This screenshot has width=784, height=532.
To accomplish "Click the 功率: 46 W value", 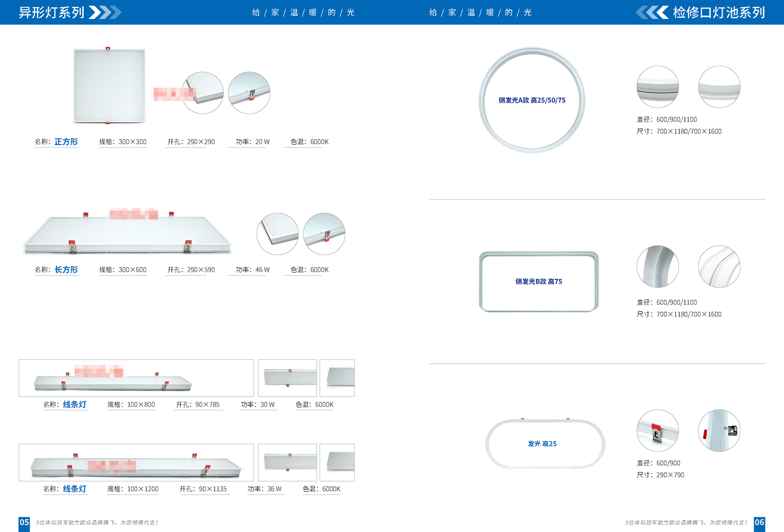I will coord(253,270).
